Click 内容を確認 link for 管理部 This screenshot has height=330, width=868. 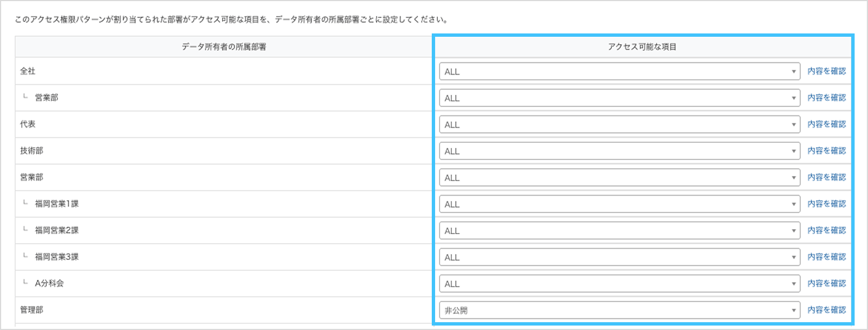(826, 310)
